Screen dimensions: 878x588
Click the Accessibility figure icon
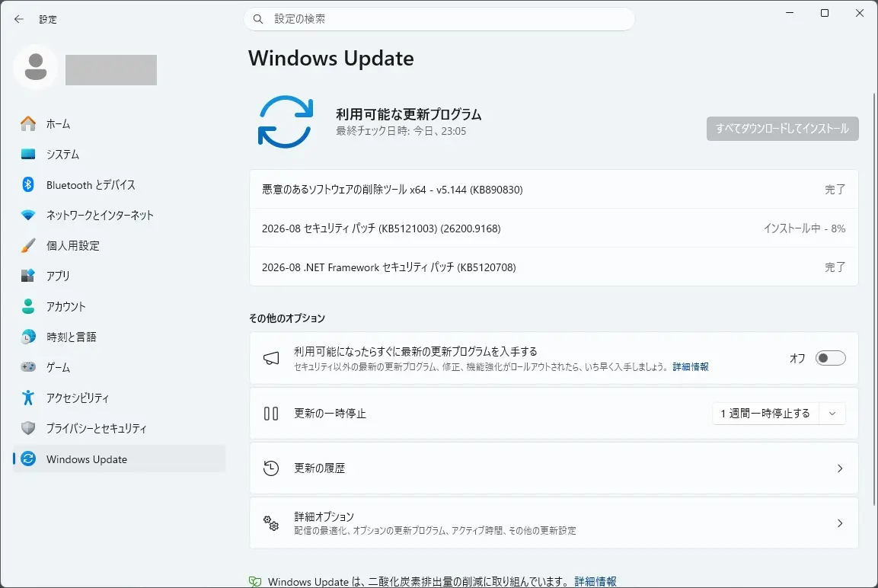pos(28,398)
